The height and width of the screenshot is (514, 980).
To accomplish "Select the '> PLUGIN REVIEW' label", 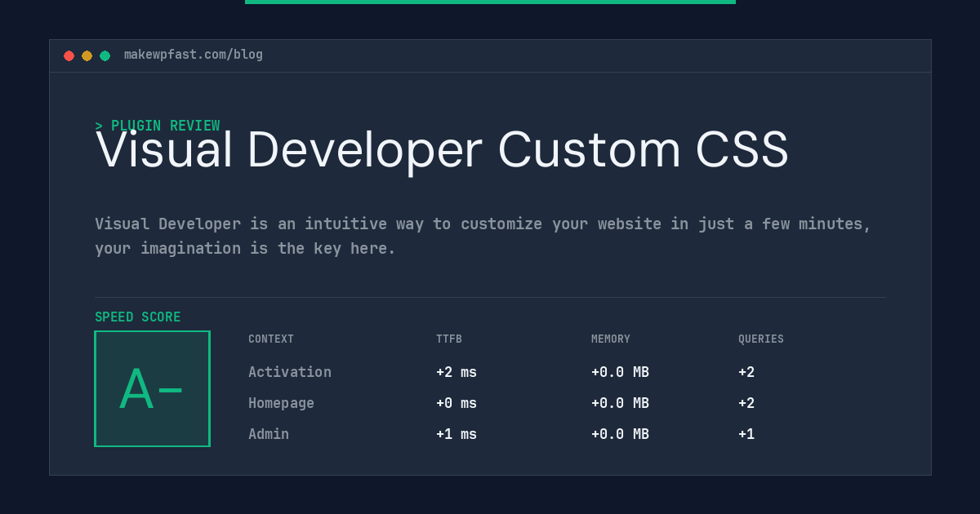I will pyautogui.click(x=158, y=126).
